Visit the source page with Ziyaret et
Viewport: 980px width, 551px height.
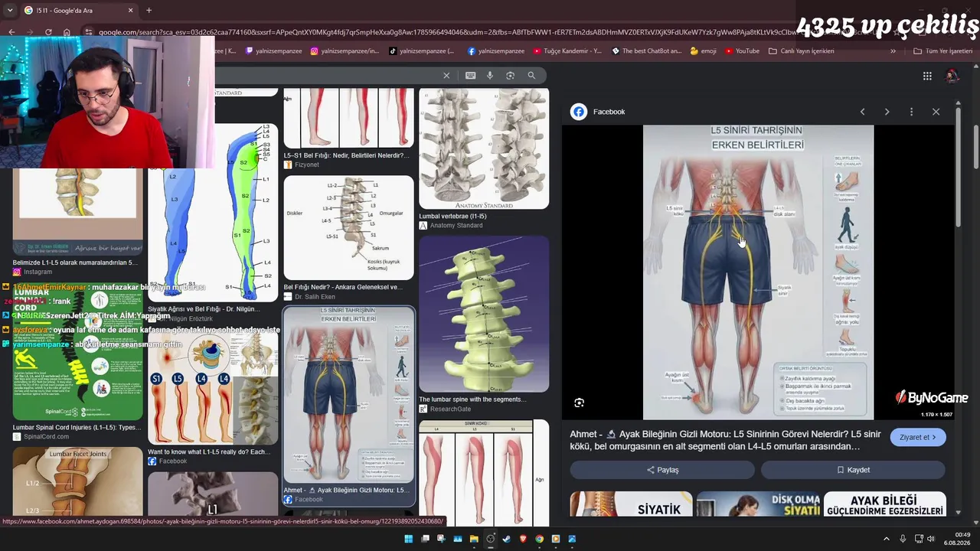(x=918, y=437)
